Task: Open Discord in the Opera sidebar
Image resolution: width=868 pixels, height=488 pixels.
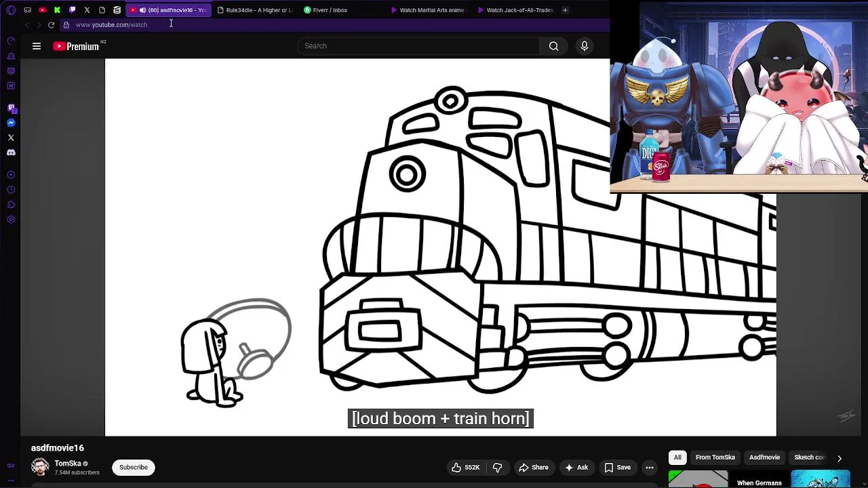Action: (11, 152)
